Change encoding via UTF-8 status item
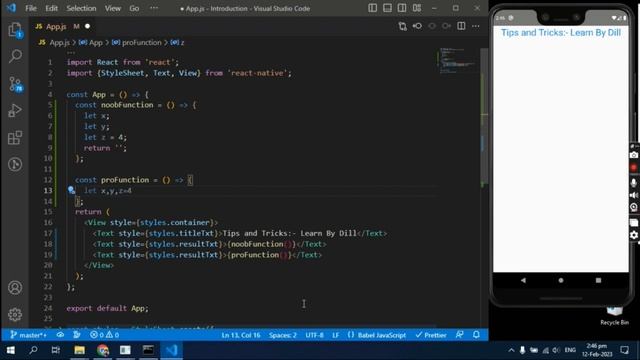Viewport: 640px width, 360px height. pyautogui.click(x=314, y=335)
